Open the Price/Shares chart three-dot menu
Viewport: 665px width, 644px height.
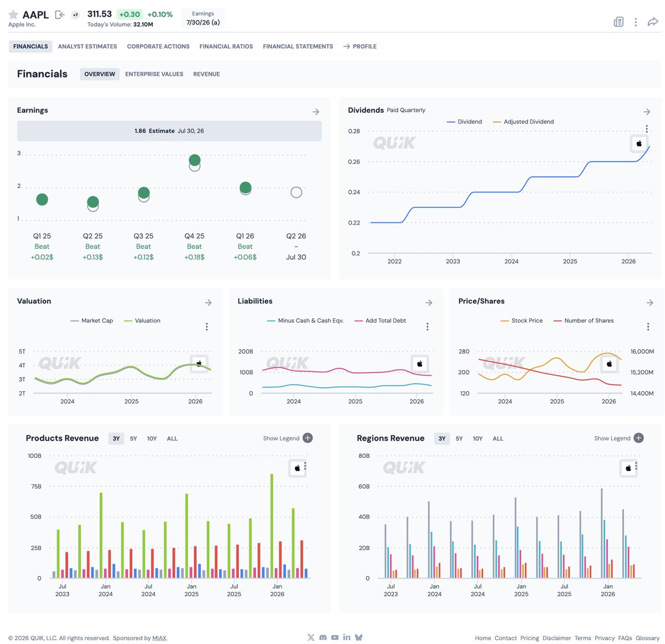click(x=648, y=327)
